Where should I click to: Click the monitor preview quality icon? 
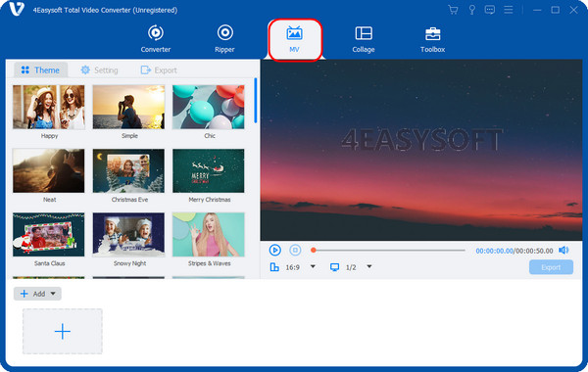pos(334,267)
